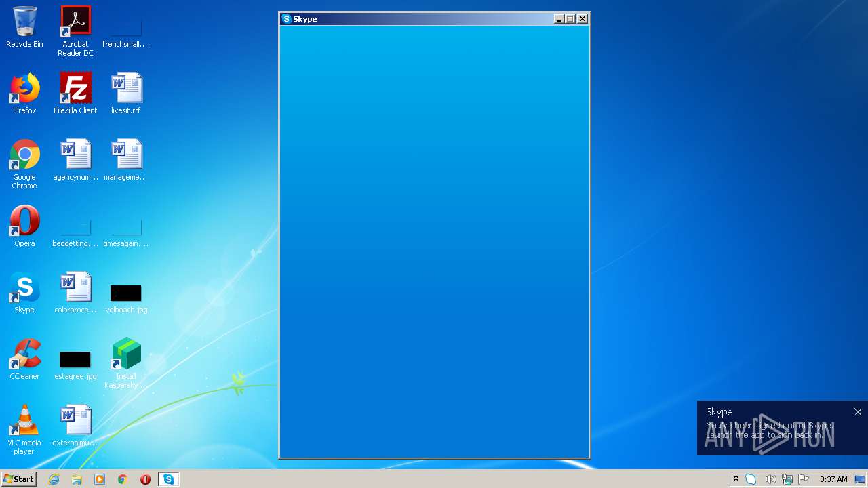
Task: Open Opera from the taskbar
Action: (x=145, y=479)
